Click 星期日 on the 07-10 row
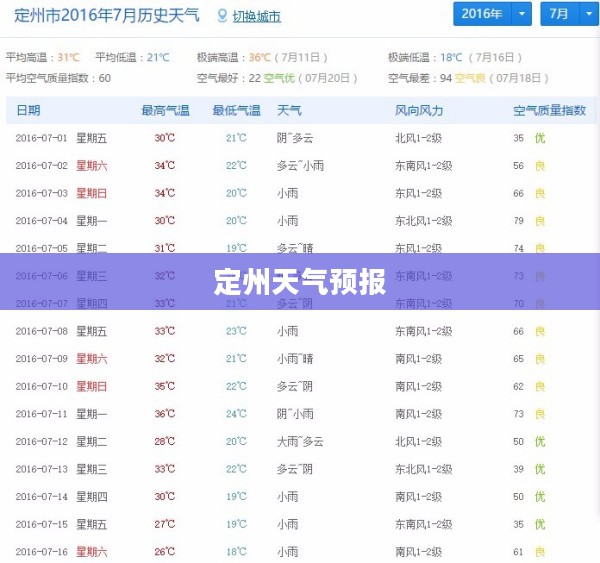 coord(91,386)
